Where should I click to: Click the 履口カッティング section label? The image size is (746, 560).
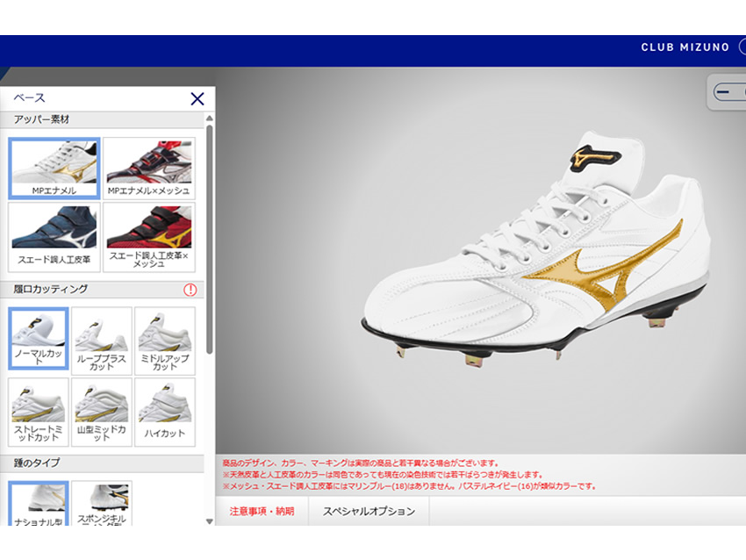coord(50,290)
